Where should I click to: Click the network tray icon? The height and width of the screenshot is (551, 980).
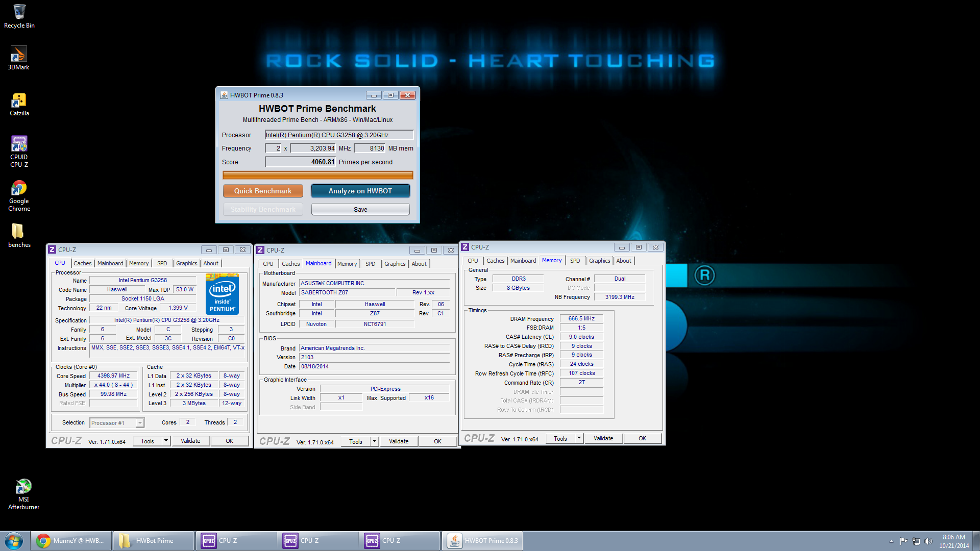(916, 541)
